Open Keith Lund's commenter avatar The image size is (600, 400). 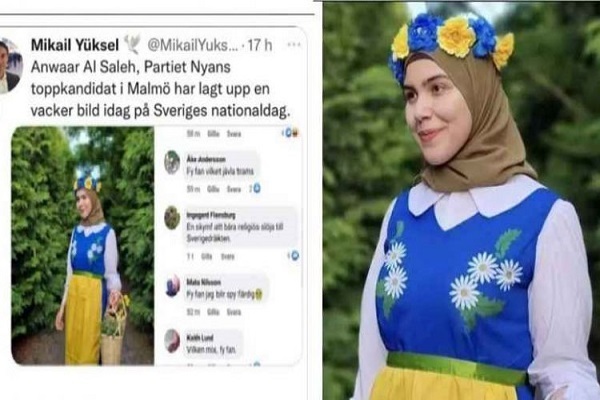172,341
